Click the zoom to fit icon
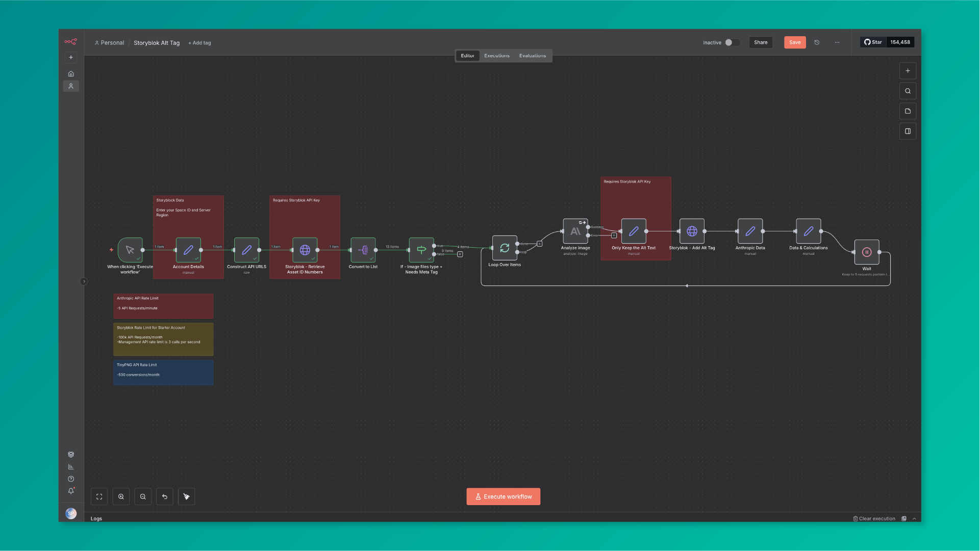The width and height of the screenshot is (980, 551). tap(99, 496)
